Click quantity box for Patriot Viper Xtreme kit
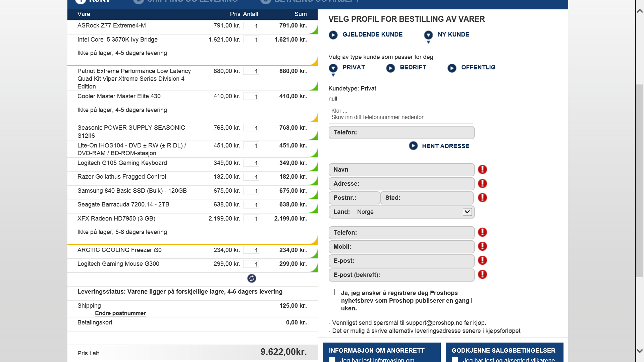The width and height of the screenshot is (644, 362). [251, 71]
